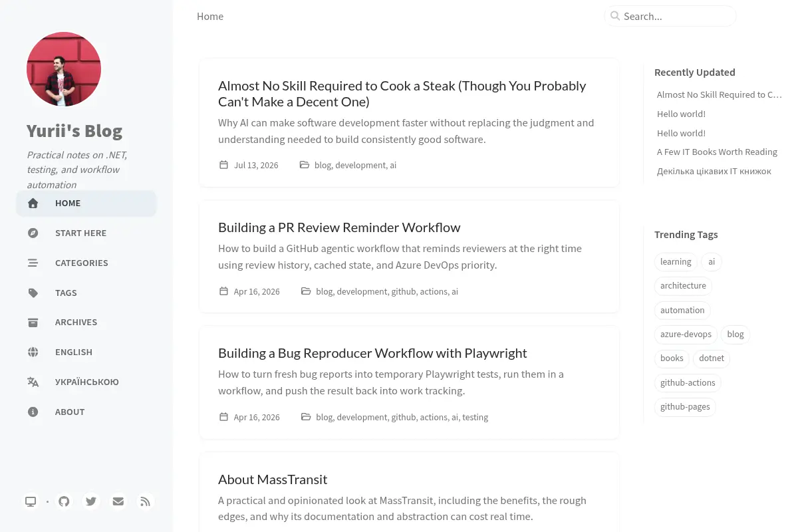This screenshot has height=532, width=798.
Task: Click calendar icon on PR Review Reminder post
Action: pos(223,291)
